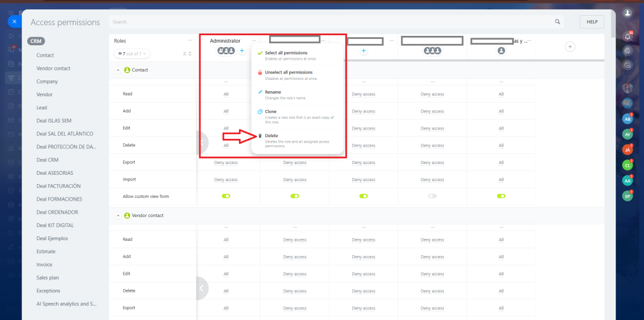The width and height of the screenshot is (644, 320).
Task: Click the HELP button
Action: [592, 22]
